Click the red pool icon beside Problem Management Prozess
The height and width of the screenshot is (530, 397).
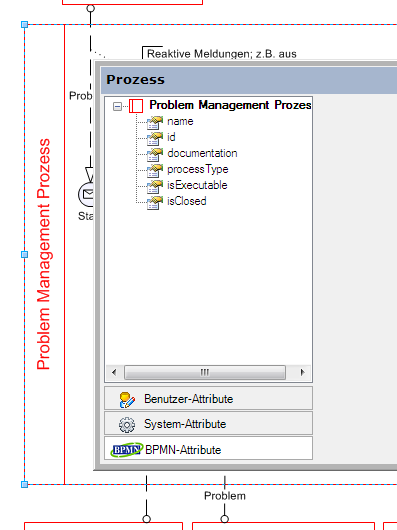click(x=136, y=106)
